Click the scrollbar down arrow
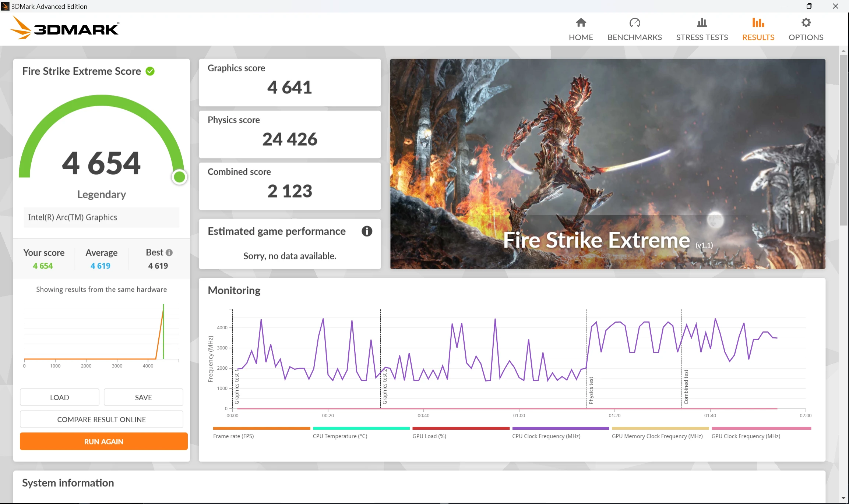The width and height of the screenshot is (849, 504). pos(843,498)
